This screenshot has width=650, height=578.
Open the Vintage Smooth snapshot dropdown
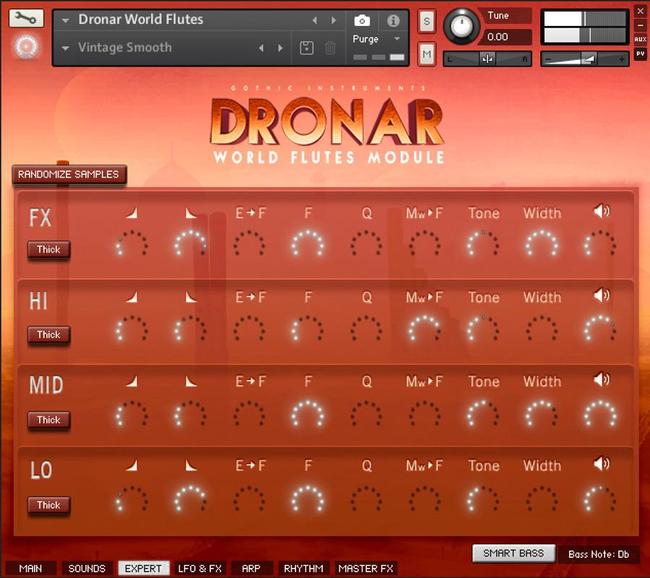[x=65, y=48]
